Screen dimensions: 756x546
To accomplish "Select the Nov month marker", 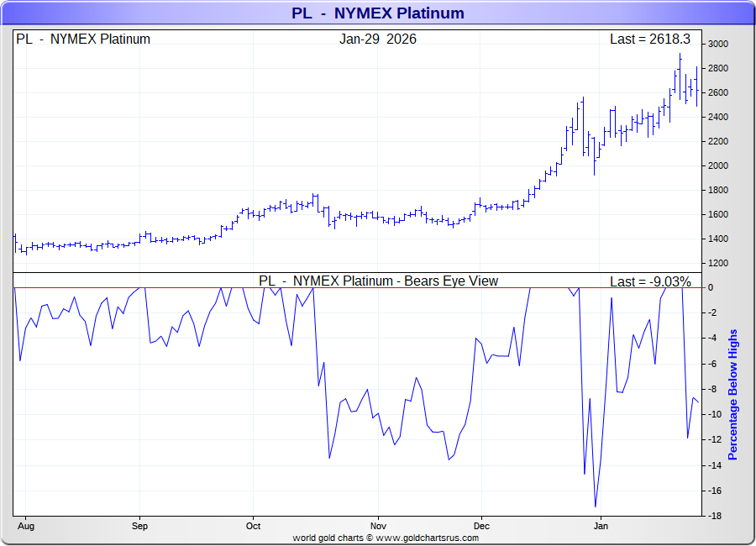I will click(x=378, y=526).
